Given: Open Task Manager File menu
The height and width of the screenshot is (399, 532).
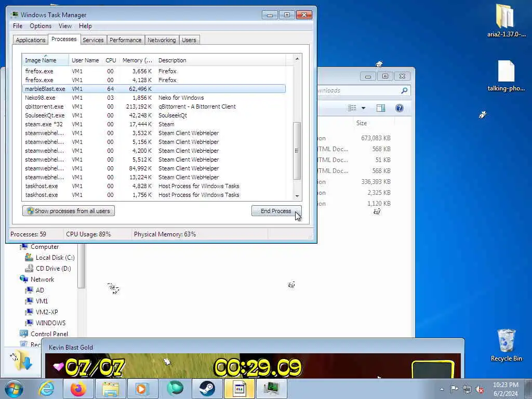Looking at the screenshot, I should [x=18, y=26].
